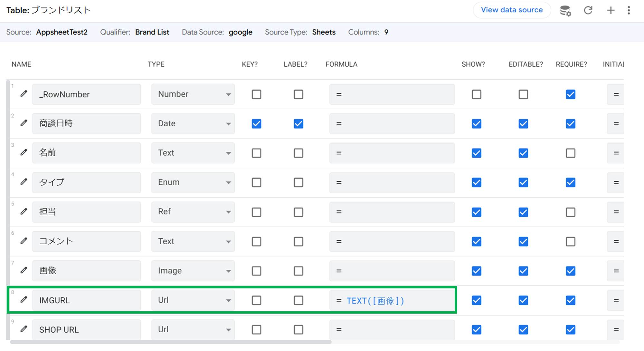Expand the Ref type dropdown for 担当
Screen dimensions: 644x351
tap(193, 212)
